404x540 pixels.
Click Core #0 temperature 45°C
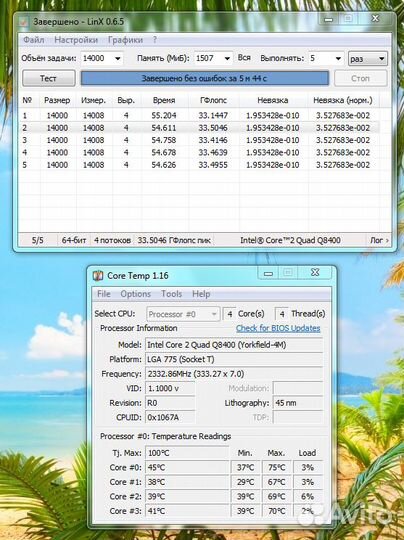(x=187, y=468)
